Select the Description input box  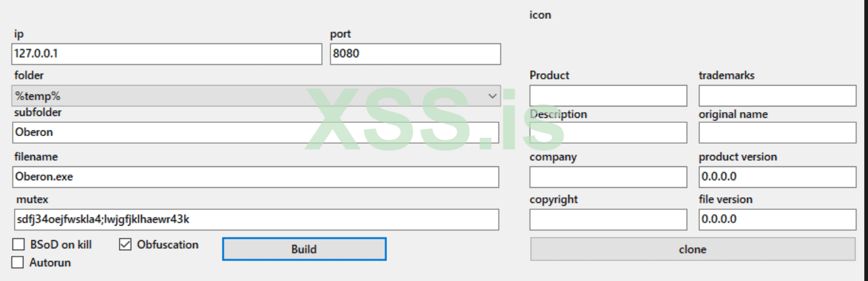click(x=608, y=133)
